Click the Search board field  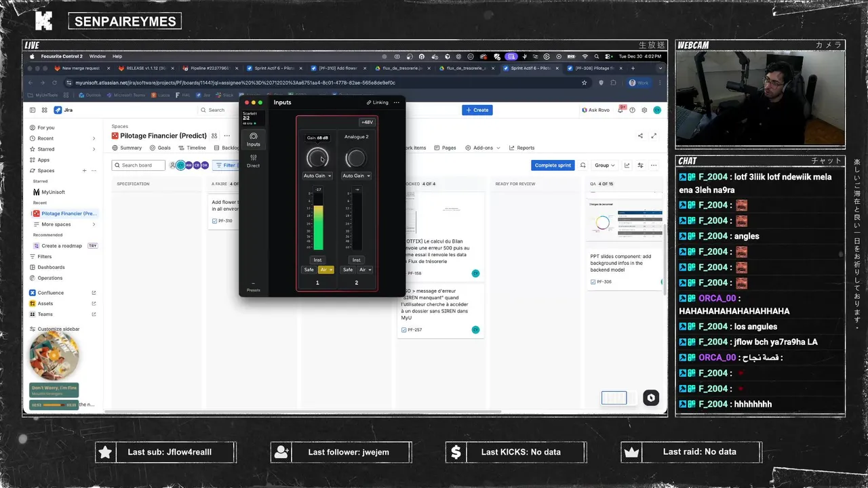point(139,165)
